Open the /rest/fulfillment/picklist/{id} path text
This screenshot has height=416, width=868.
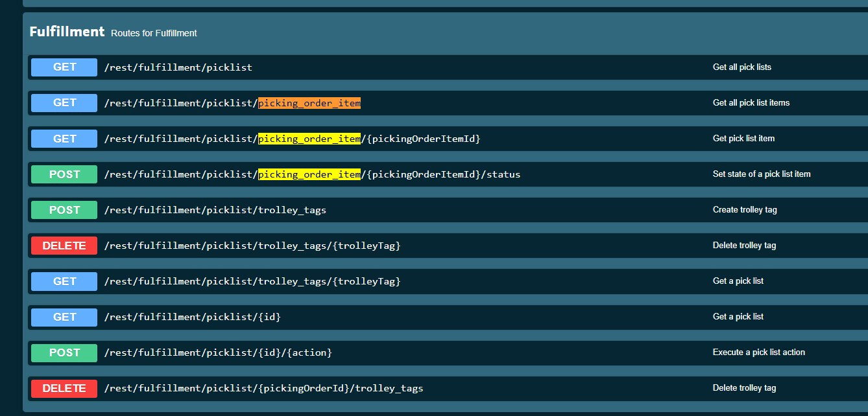pos(193,317)
